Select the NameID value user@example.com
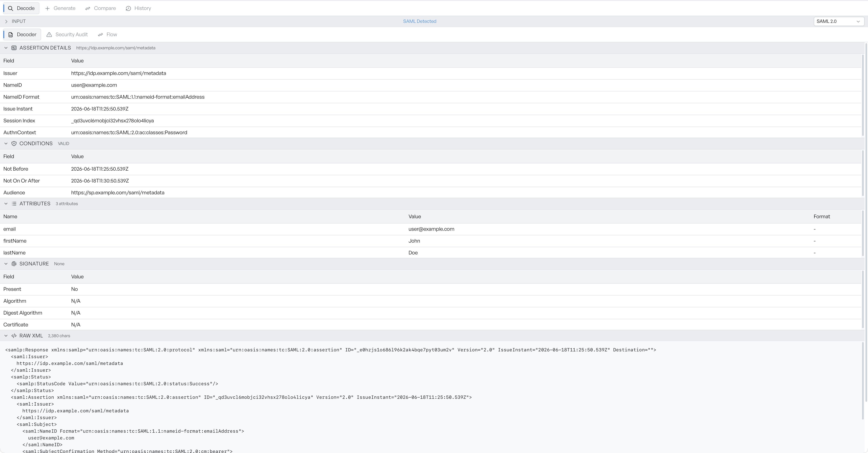The width and height of the screenshot is (868, 453). pyautogui.click(x=94, y=85)
